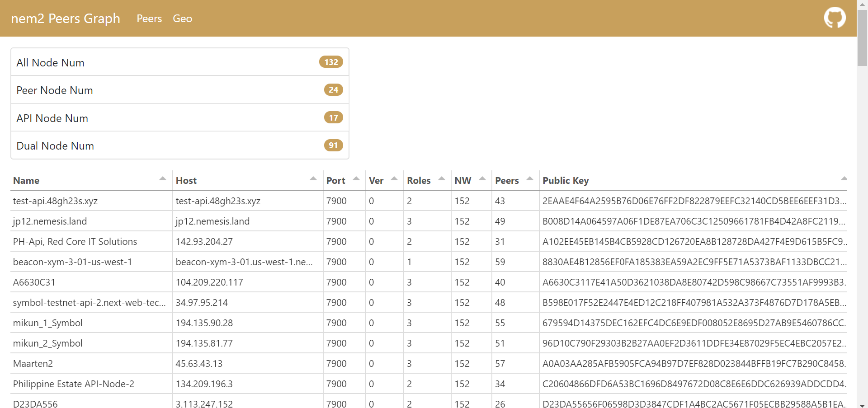Click the NW column header text
The image size is (868, 408).
[463, 181]
